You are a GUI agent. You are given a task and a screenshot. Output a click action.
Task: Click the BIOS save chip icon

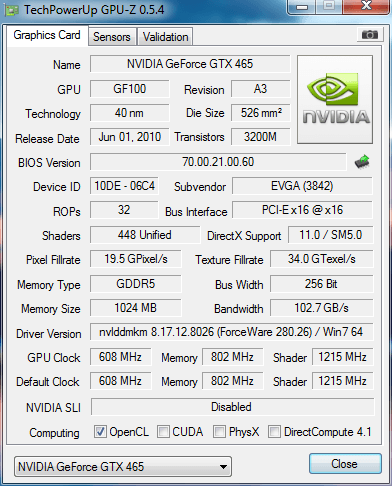point(362,162)
